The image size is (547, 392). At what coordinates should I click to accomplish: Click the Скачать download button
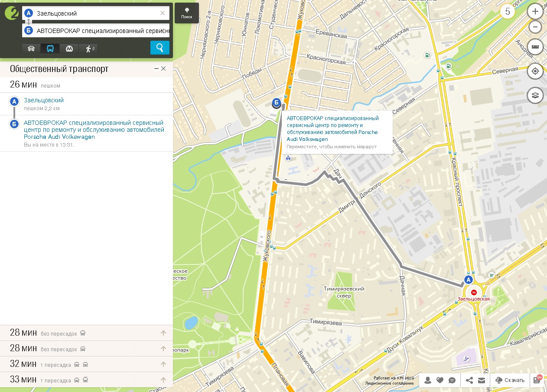coord(510,380)
